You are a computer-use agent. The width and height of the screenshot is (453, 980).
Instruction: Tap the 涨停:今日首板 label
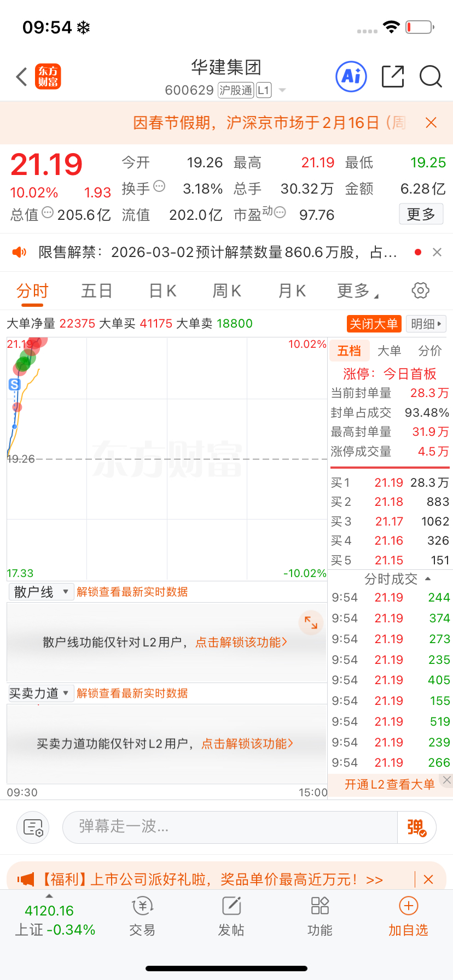(x=390, y=374)
